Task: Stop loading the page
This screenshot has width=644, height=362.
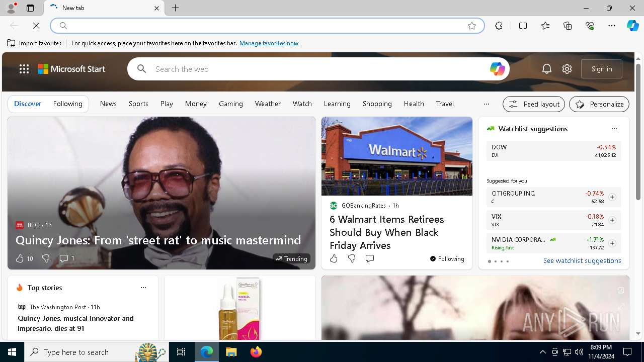Action: [x=36, y=26]
